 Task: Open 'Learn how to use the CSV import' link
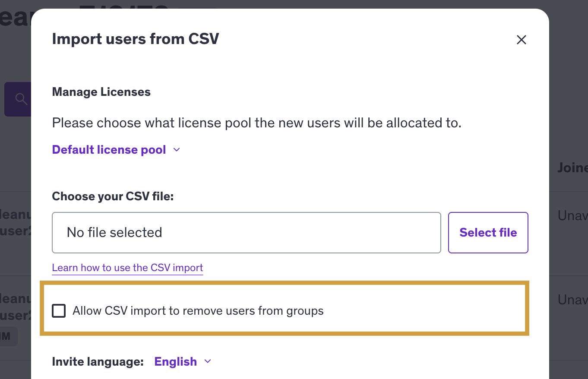127,268
